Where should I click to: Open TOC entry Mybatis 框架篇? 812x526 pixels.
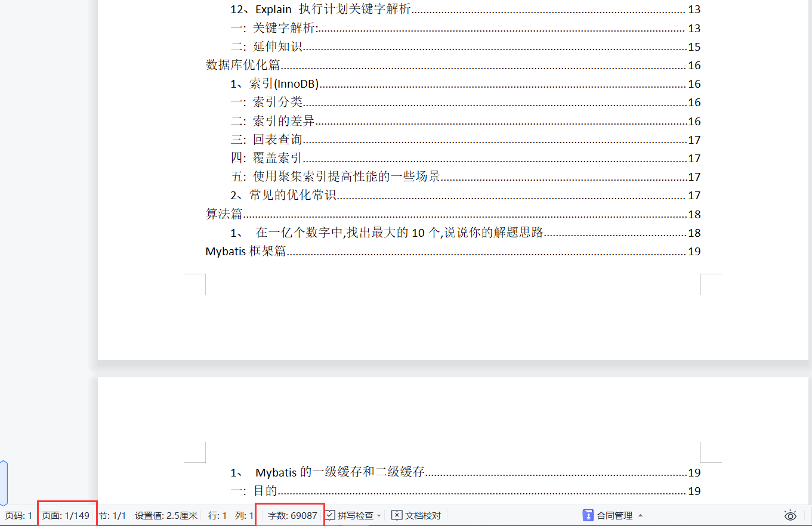453,251
